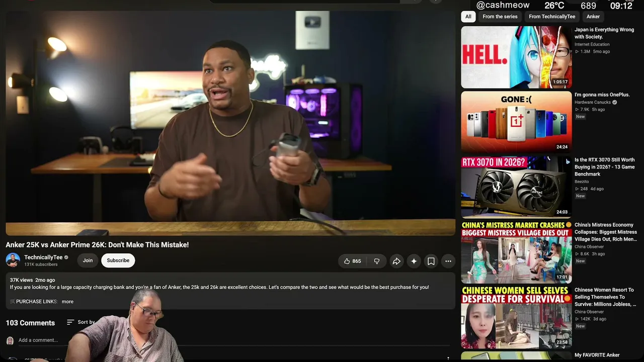Visit the Hardware Canucks channel
644x362 pixels.
coord(593,102)
